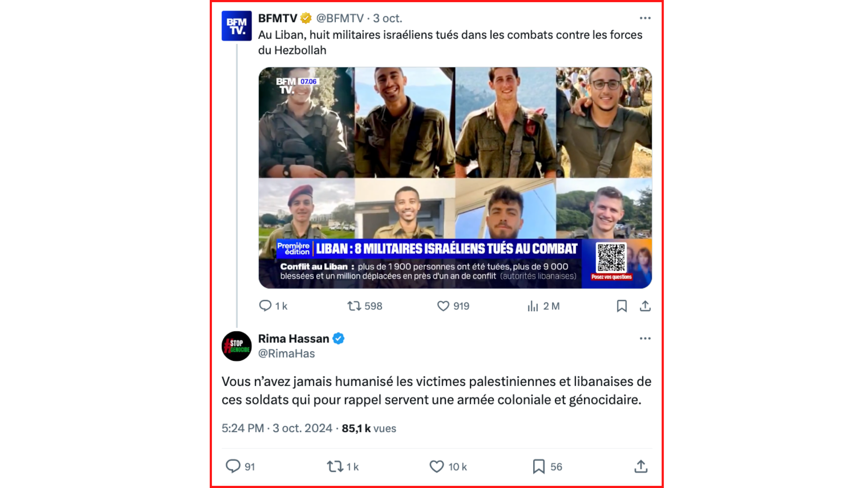Open the BFMTV video thumbnail of the soldiers
868x488 pixels.
(x=455, y=177)
